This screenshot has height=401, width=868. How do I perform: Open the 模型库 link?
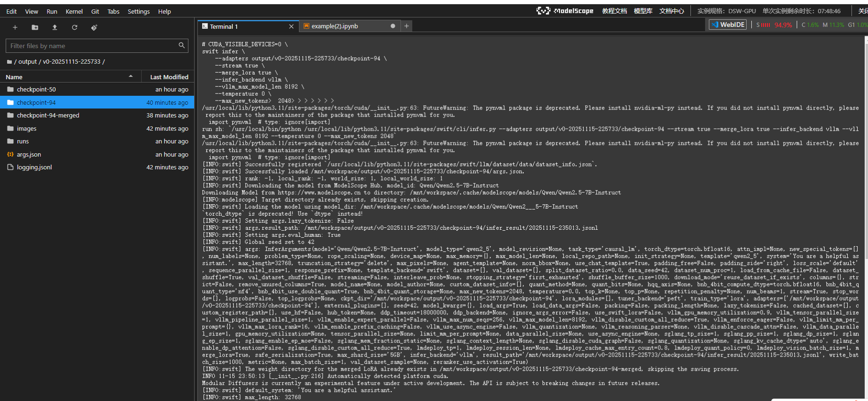(643, 11)
